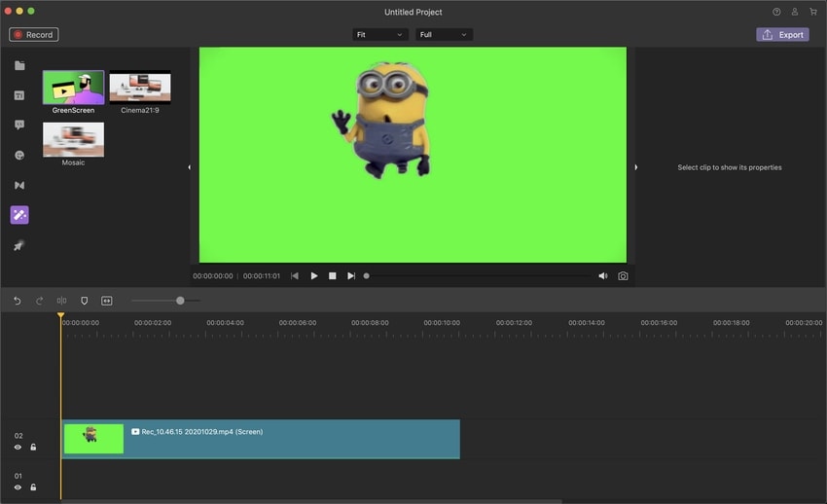
Task: Click the horizontal timeline scrollbar
Action: (x=311, y=501)
